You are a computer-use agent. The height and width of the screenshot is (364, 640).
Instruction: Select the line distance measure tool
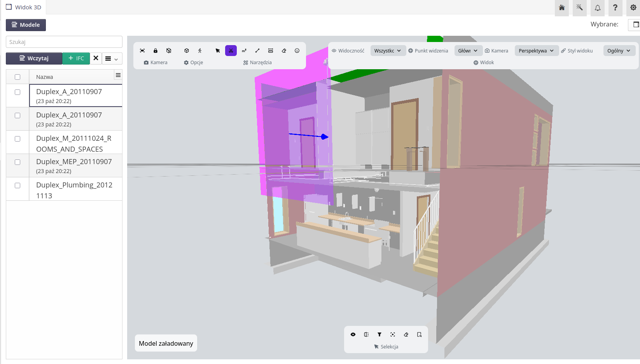point(257,51)
